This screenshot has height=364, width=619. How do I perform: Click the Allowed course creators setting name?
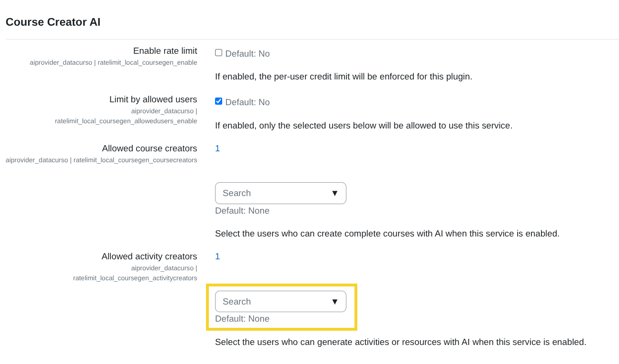point(149,148)
